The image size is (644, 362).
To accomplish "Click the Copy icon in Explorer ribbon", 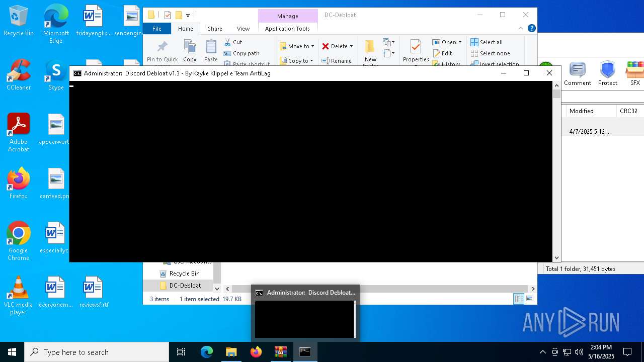I will click(x=190, y=51).
